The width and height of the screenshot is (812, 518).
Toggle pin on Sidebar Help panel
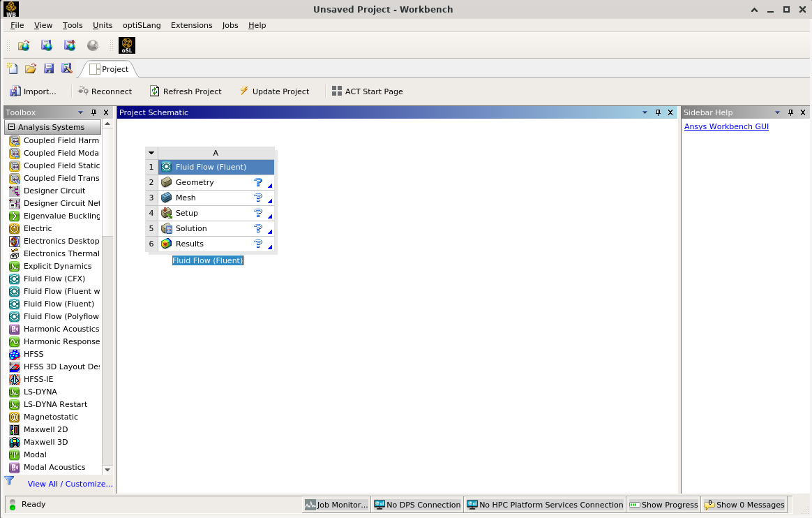[790, 112]
